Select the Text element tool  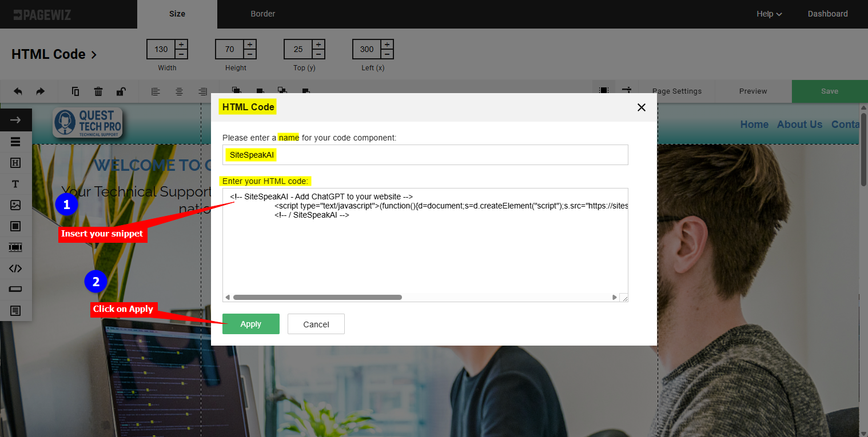click(x=15, y=184)
